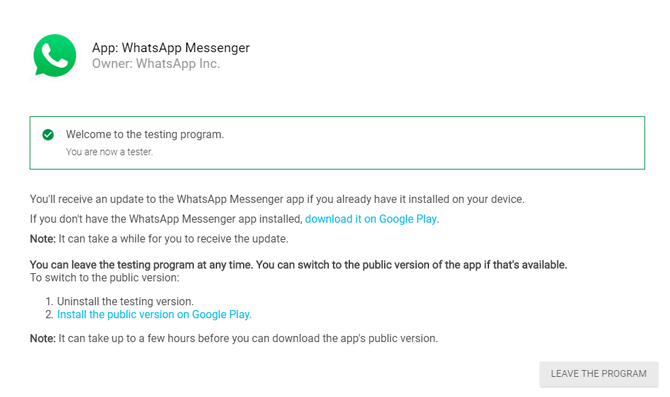Click the You'll receive an update sentence
The height and width of the screenshot is (397, 670).
point(277,199)
